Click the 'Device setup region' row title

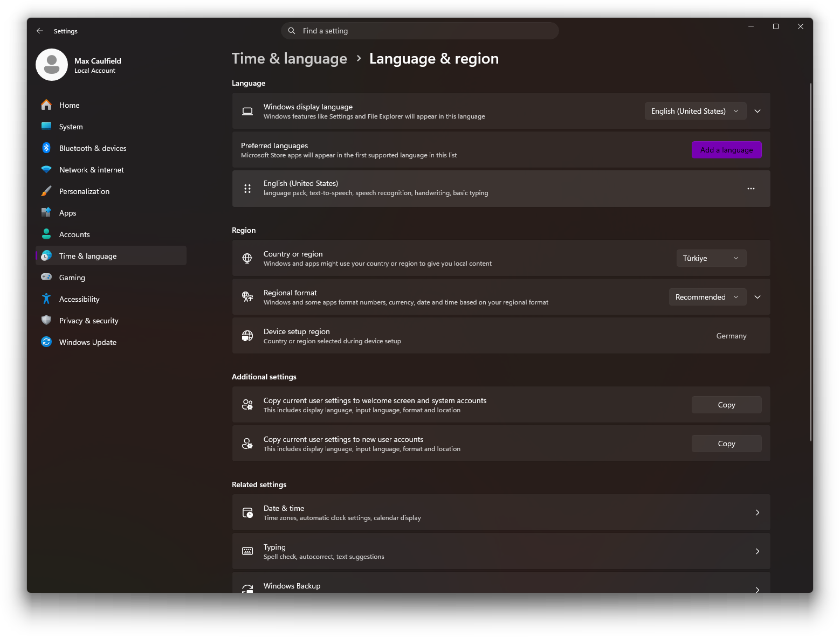[x=297, y=331]
